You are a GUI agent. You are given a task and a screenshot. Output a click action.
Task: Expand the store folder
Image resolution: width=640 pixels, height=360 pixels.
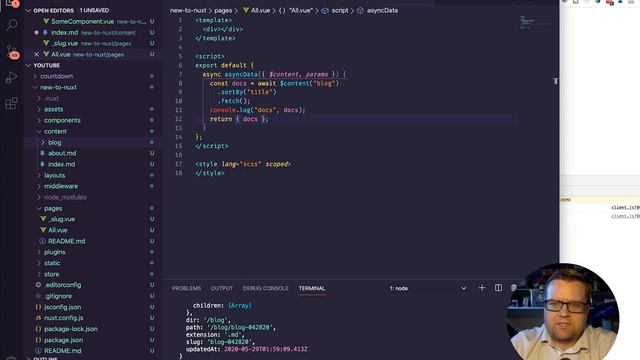point(52,274)
